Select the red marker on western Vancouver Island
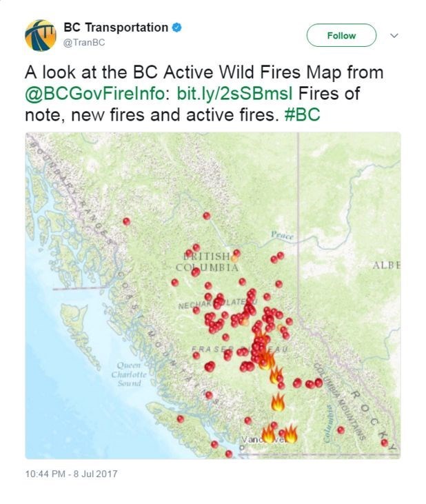 click(x=180, y=419)
